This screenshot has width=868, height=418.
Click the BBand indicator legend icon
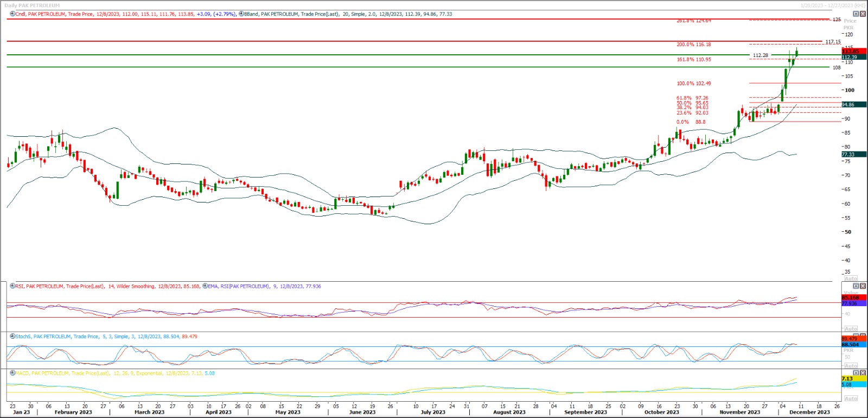[241, 14]
